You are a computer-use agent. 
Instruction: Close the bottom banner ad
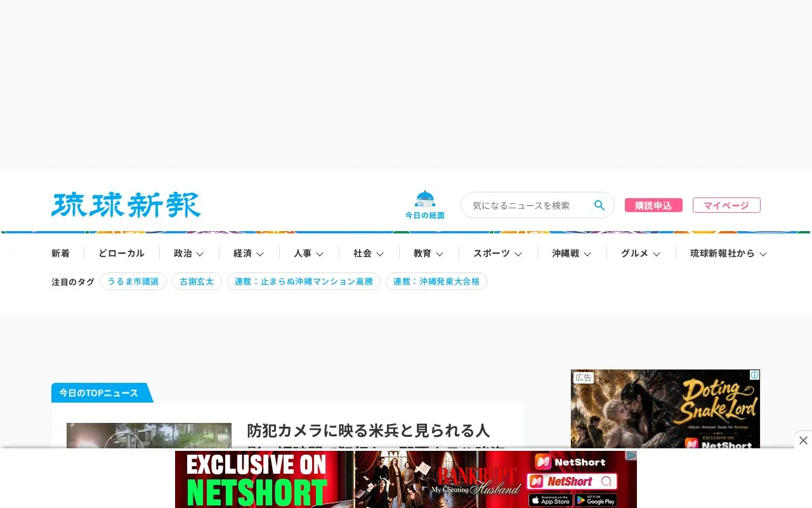coord(803,440)
